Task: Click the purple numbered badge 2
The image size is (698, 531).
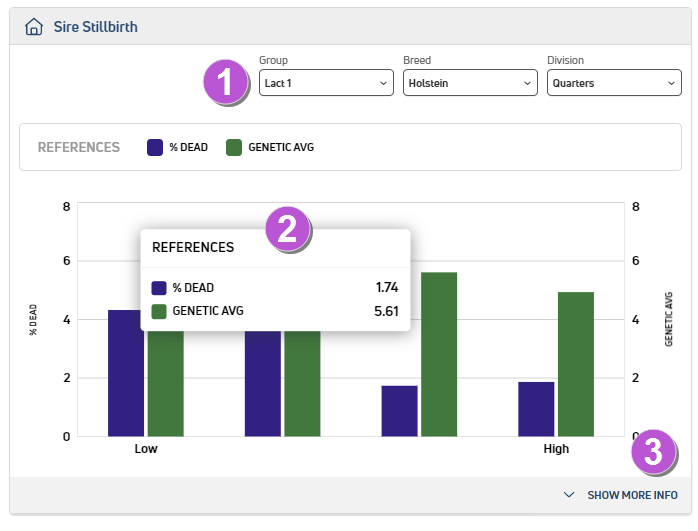Action: [x=288, y=229]
